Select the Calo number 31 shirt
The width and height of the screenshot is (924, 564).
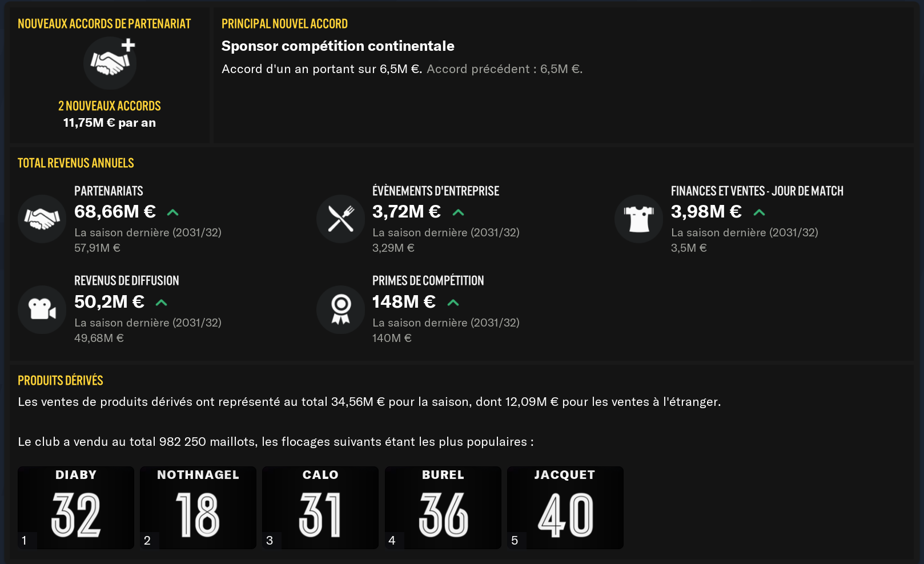point(320,507)
